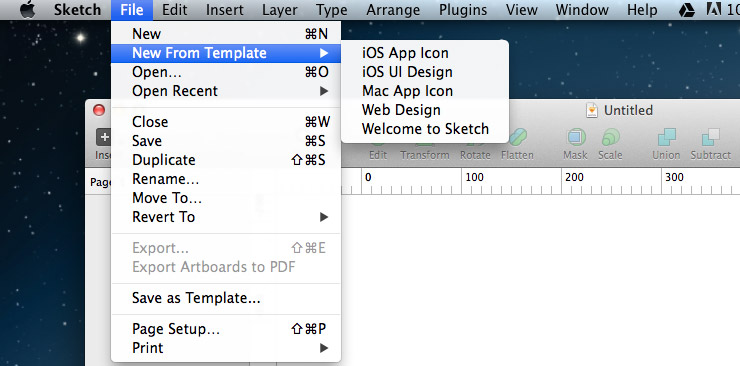Click the horizontal ruler at 300

pyautogui.click(x=674, y=177)
